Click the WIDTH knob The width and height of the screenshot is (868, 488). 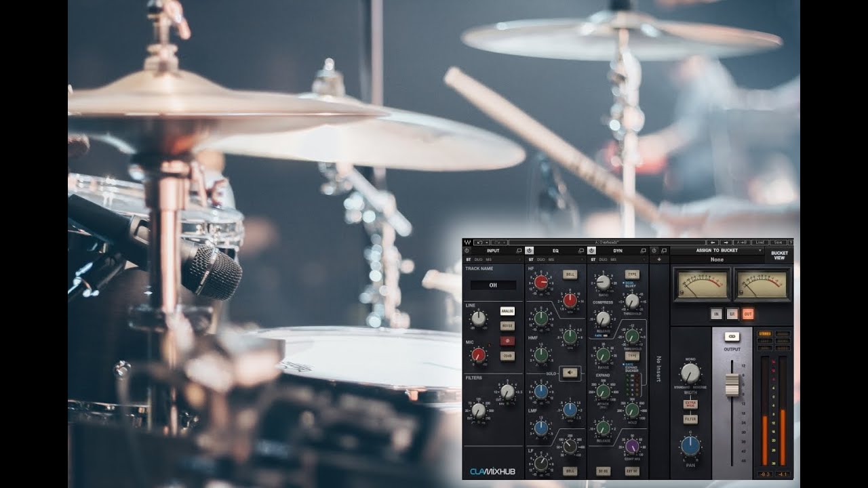pyautogui.click(x=690, y=373)
